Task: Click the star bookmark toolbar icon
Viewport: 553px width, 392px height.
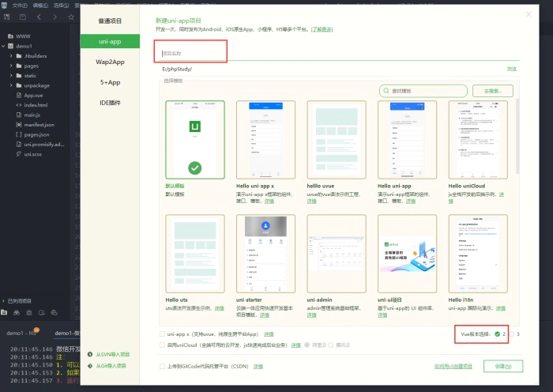Action: (71, 17)
